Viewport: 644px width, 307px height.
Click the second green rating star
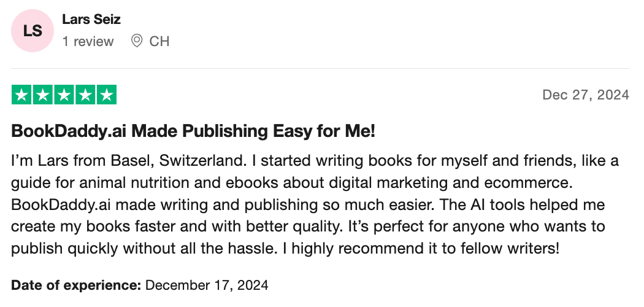pos(43,95)
